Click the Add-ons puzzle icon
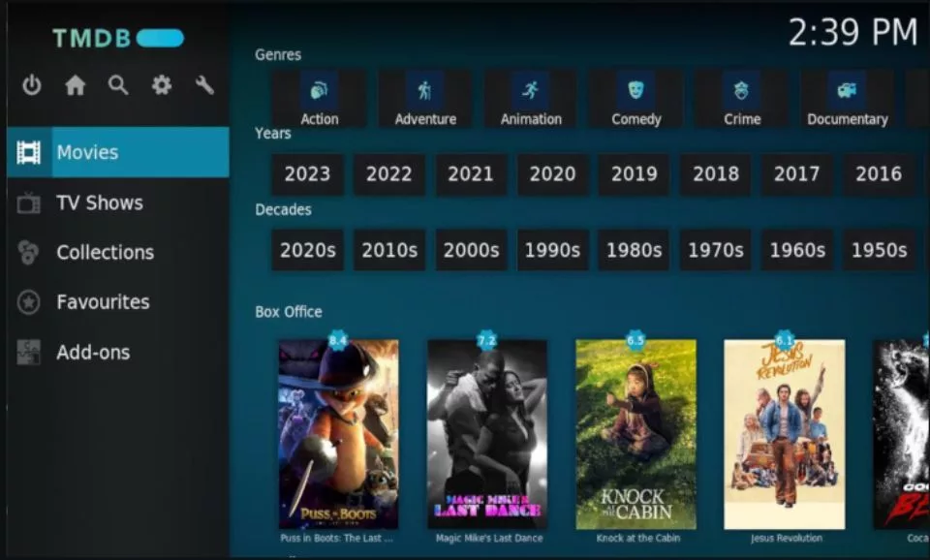The height and width of the screenshot is (560, 930). pos(28,352)
